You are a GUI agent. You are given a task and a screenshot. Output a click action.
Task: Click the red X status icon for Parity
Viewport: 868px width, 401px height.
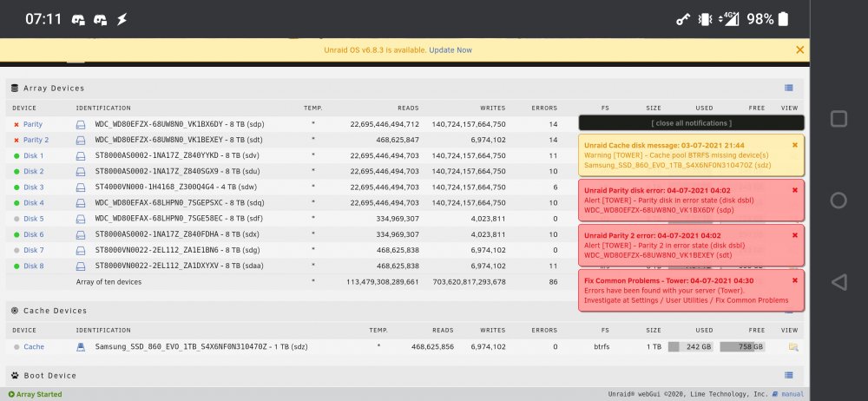tap(16, 125)
